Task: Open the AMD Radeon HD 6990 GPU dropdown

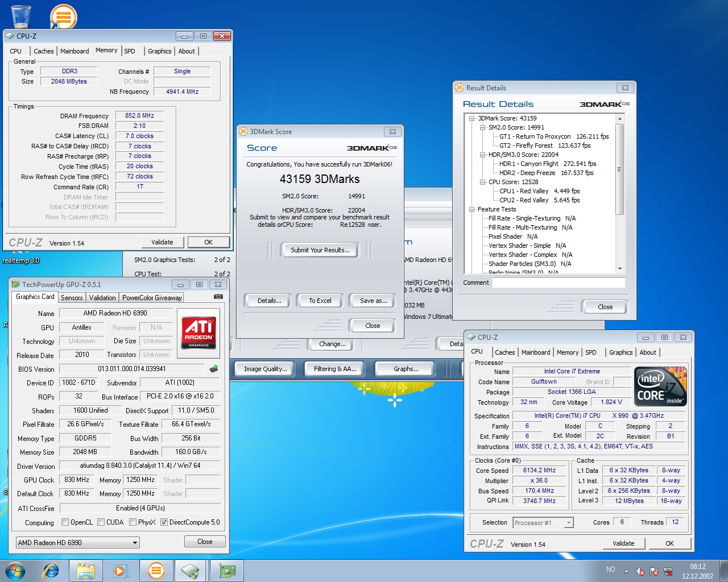Action: 78,543
